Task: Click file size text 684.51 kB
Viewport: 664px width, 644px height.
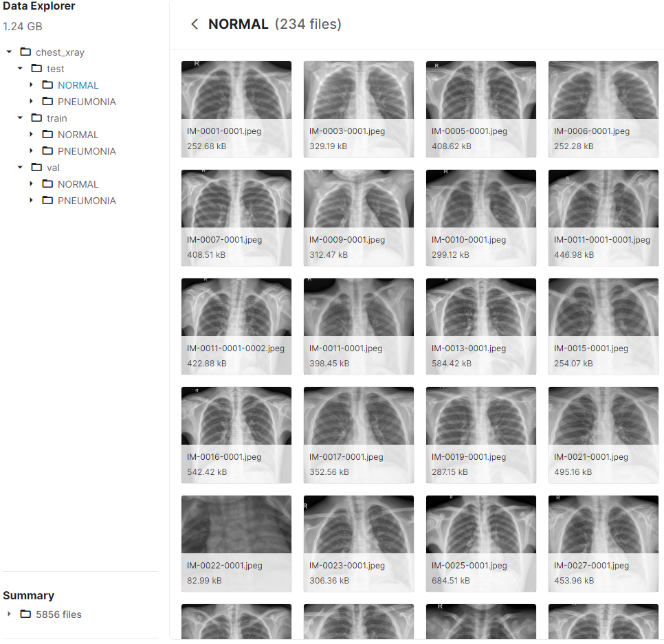Action: point(451,581)
